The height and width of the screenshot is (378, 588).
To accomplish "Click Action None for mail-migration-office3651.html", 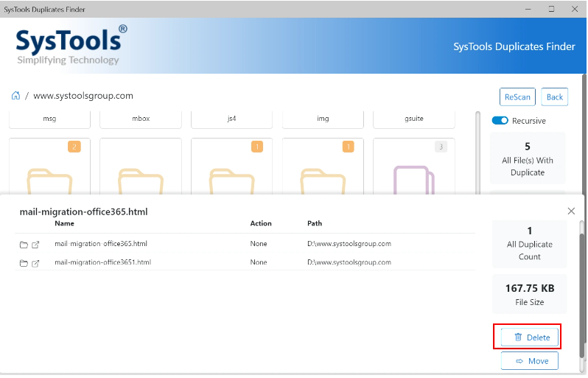I will (x=259, y=262).
